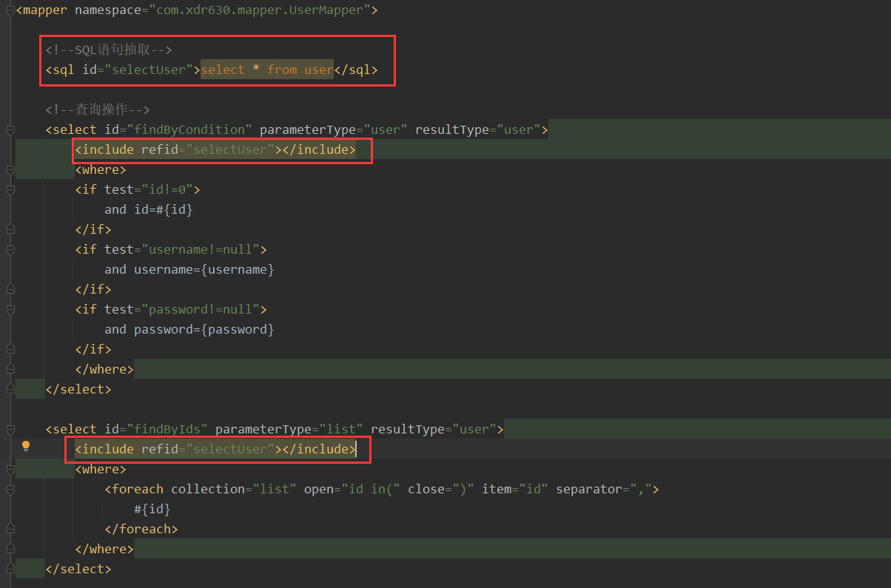Click the yellow intention light bulb icon
Viewport: 891px width, 588px height.
coord(26,446)
